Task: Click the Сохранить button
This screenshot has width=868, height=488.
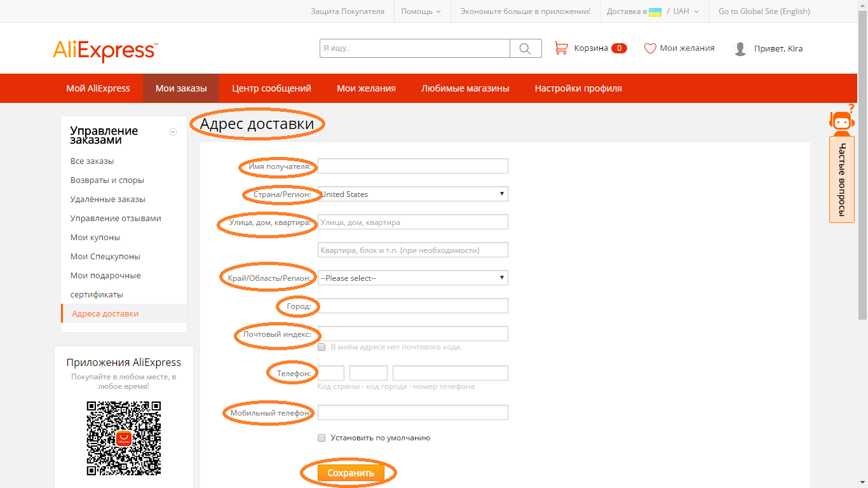Action: [x=351, y=473]
